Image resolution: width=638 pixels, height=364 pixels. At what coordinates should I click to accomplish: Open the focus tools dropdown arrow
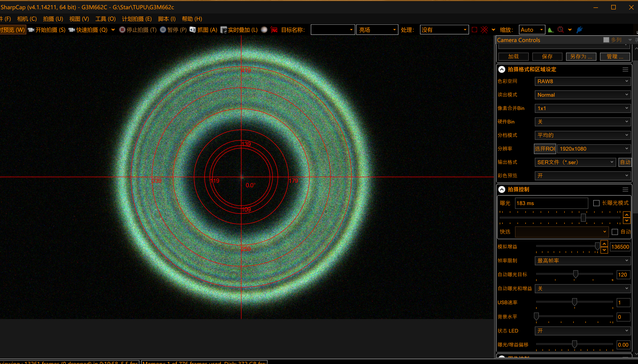pos(570,30)
